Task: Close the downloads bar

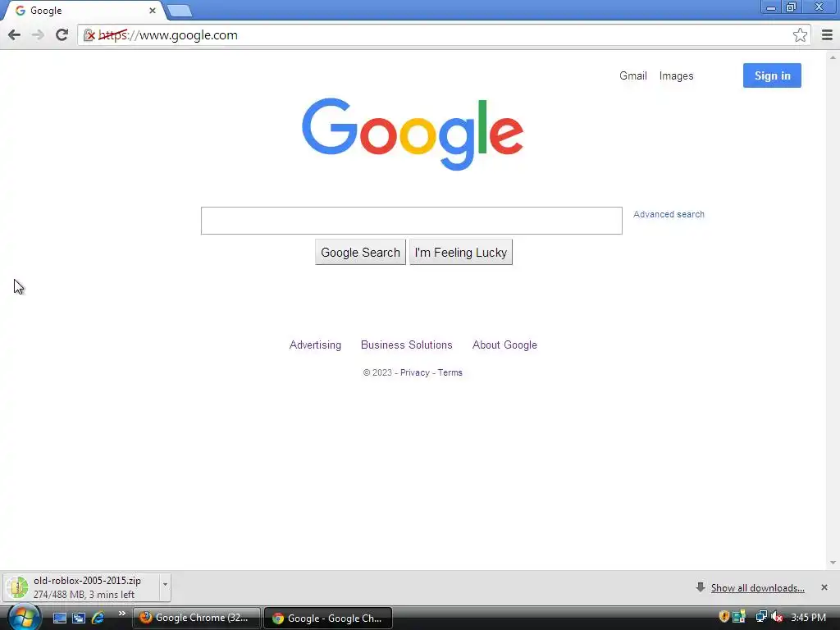Action: click(824, 587)
